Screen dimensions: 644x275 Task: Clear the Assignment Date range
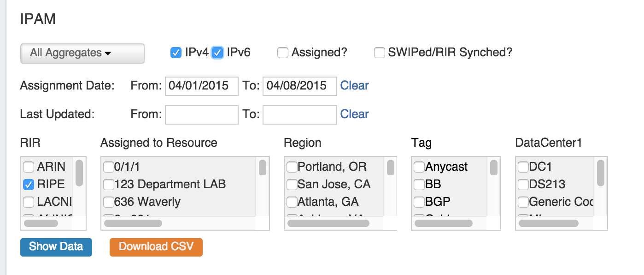(354, 86)
